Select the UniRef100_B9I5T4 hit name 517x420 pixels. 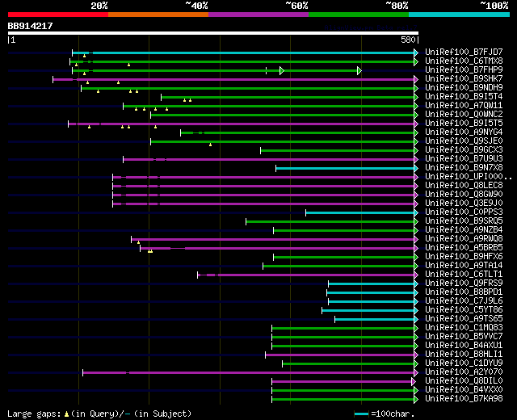(x=464, y=96)
